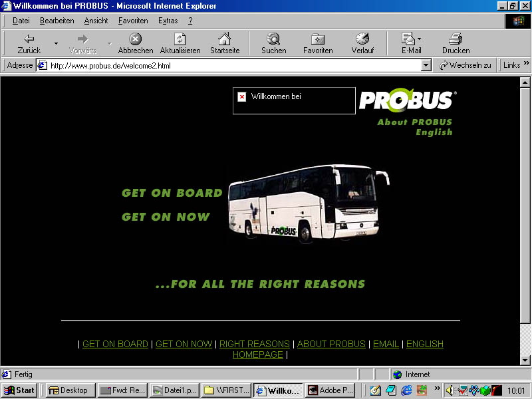The width and height of the screenshot is (532, 399).
Task: Click the red checkmark tray icon
Action: pyautogui.click(x=462, y=390)
